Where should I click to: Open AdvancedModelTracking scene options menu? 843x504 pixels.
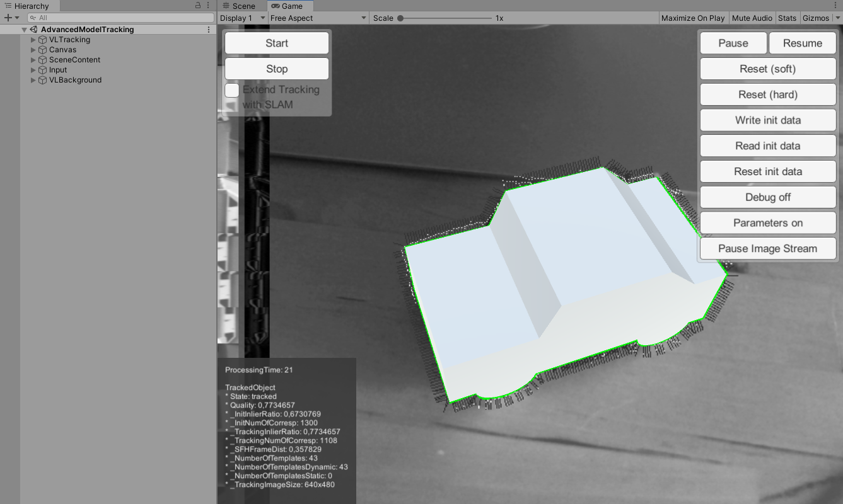point(209,30)
